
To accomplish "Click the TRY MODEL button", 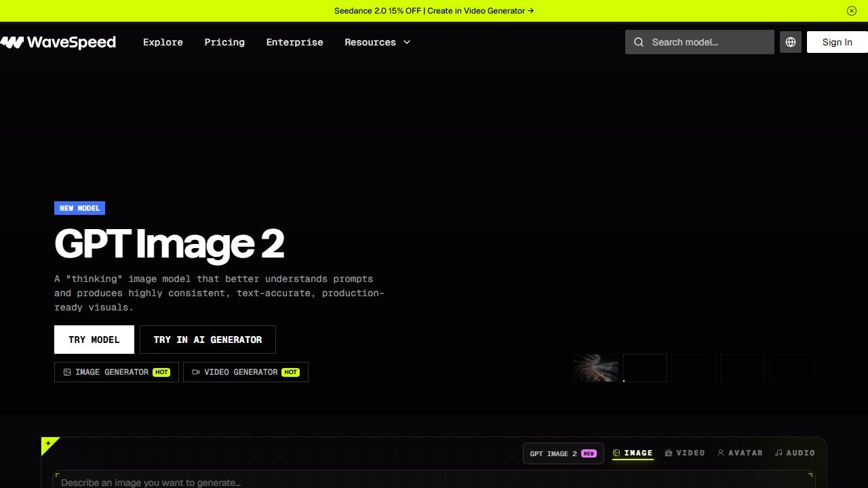I will click(94, 340).
